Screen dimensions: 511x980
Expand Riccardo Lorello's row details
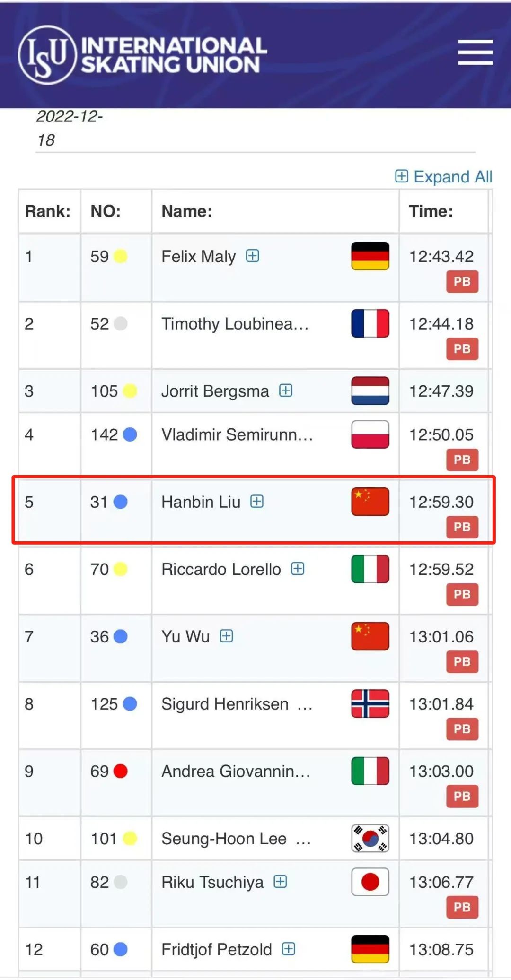coord(298,568)
